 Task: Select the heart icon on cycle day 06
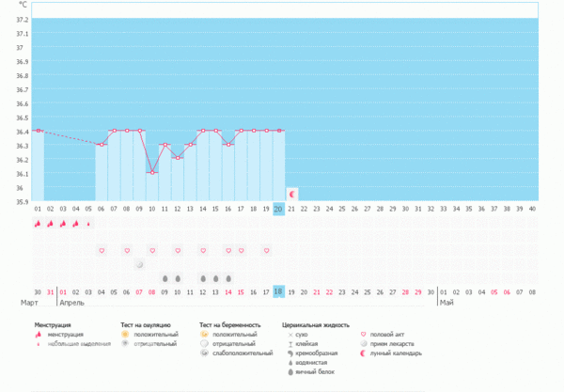click(102, 251)
